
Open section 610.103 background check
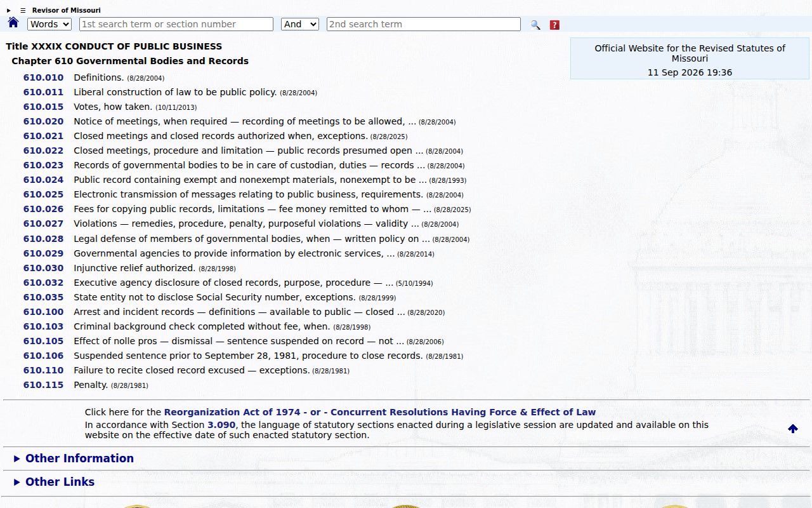point(43,326)
